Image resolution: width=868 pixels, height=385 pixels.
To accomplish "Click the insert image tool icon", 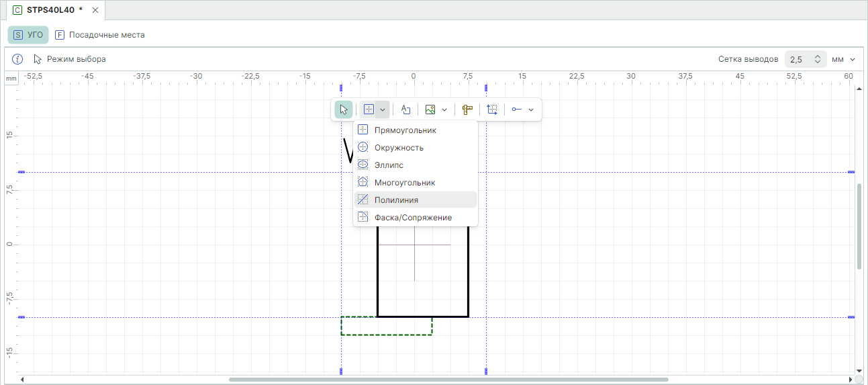I will click(x=430, y=110).
